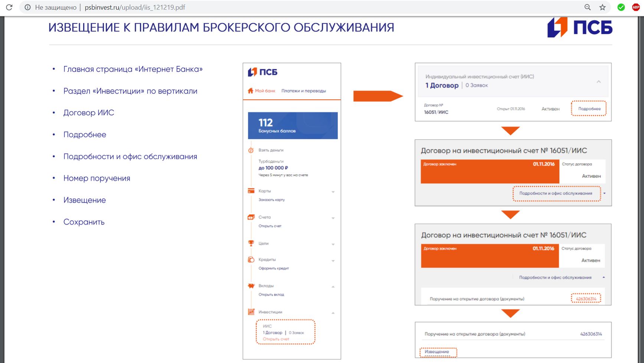The width and height of the screenshot is (644, 363).
Task: Click the cards icon beside Карты
Action: point(251,191)
